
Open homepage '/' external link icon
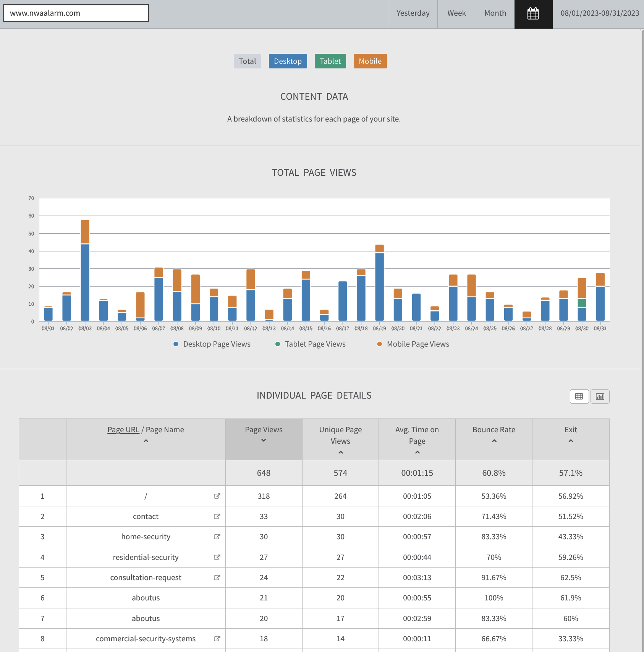coord(217,496)
